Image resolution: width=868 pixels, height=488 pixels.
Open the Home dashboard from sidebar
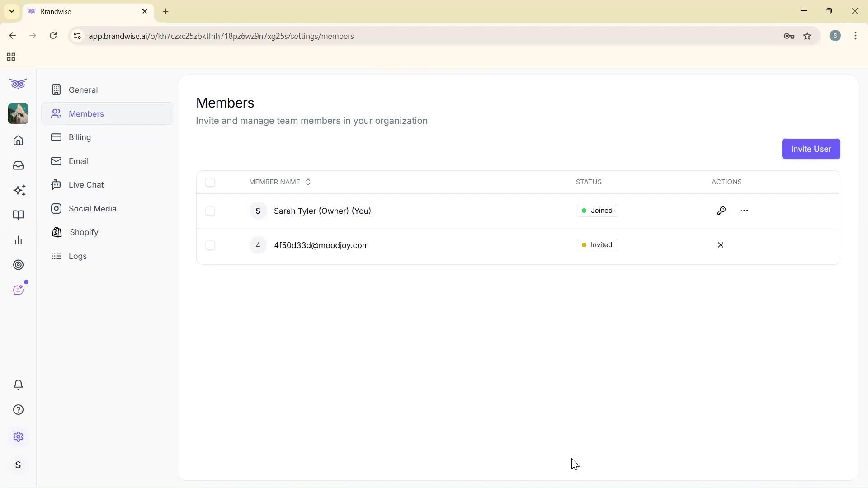coord(18,141)
